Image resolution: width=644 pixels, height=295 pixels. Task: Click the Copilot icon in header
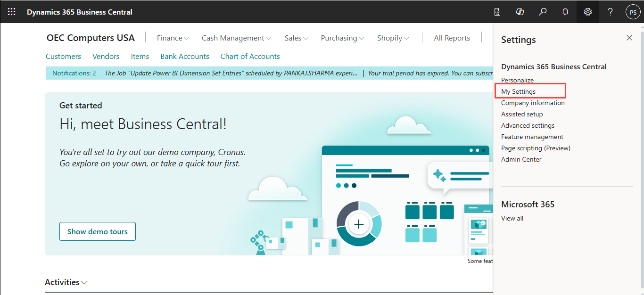pos(520,12)
